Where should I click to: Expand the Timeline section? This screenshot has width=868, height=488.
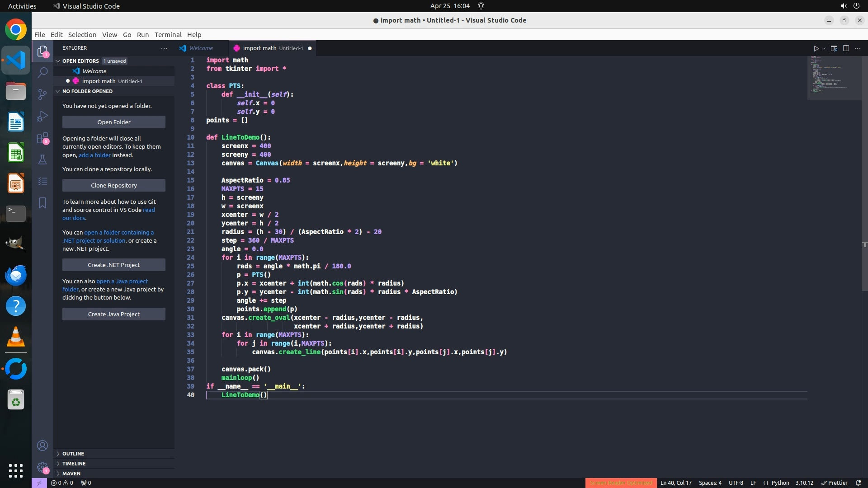[74, 464]
